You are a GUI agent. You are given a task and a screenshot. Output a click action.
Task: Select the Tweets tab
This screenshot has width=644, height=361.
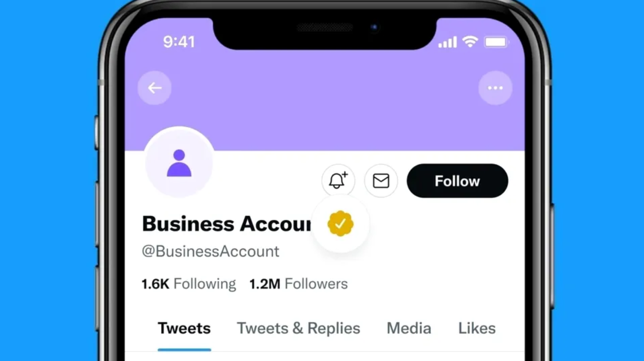(x=184, y=328)
